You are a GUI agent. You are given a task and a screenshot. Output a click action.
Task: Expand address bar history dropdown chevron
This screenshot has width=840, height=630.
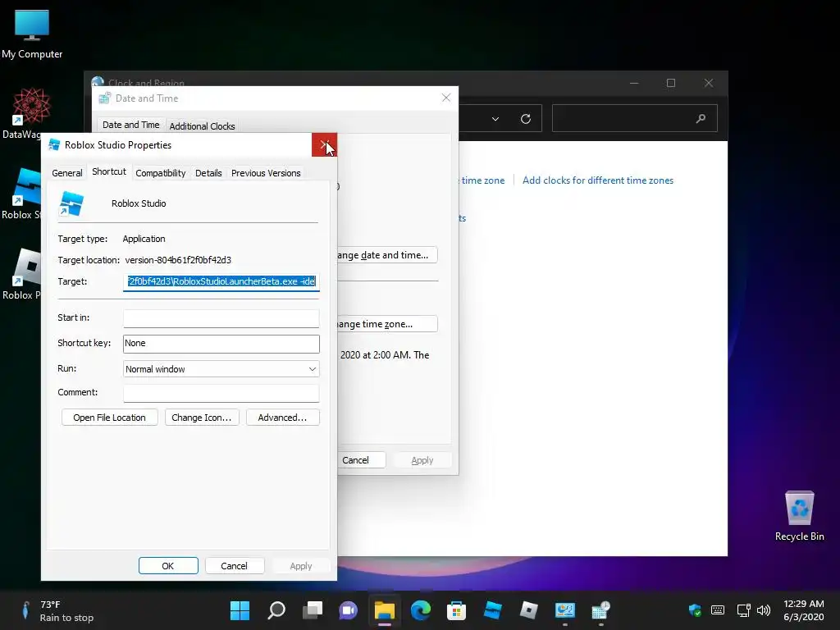pos(495,119)
